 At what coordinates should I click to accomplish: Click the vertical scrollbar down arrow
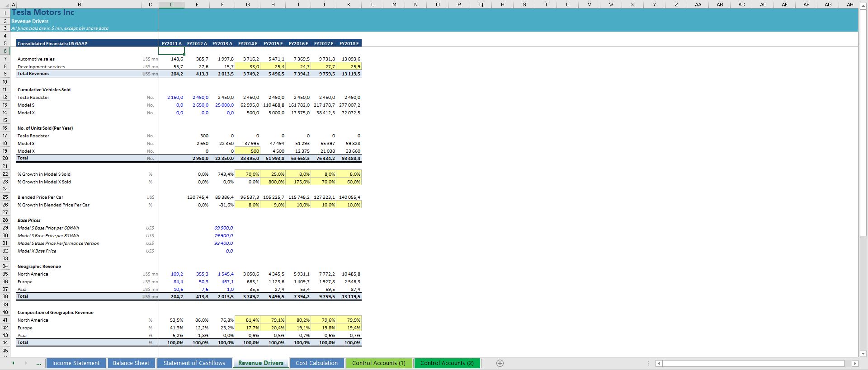coord(863,353)
